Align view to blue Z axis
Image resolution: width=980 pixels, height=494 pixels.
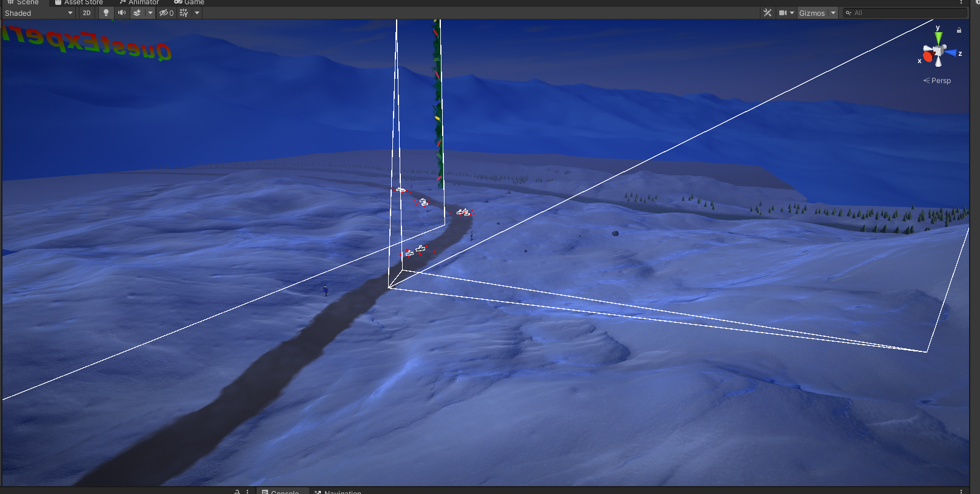[952, 53]
